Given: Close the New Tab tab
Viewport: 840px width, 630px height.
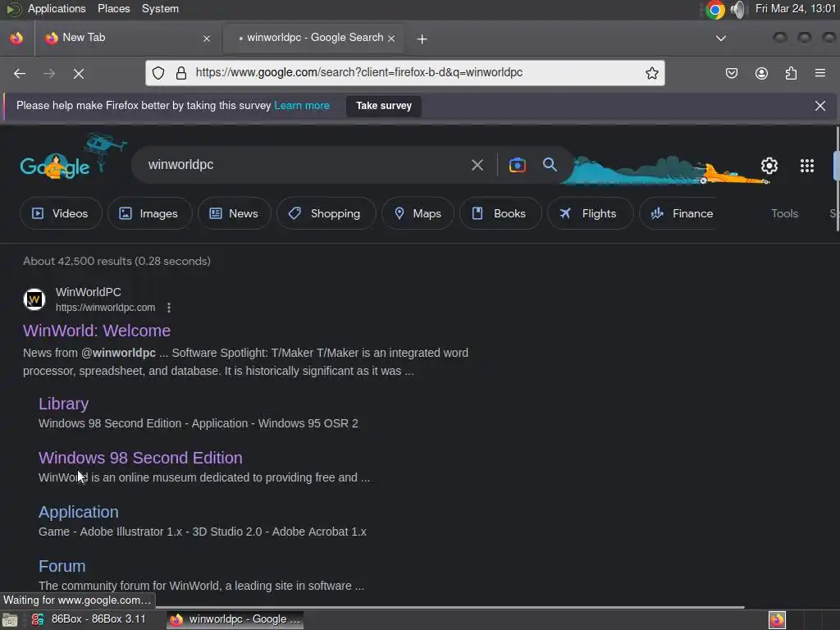Looking at the screenshot, I should pyautogui.click(x=207, y=39).
